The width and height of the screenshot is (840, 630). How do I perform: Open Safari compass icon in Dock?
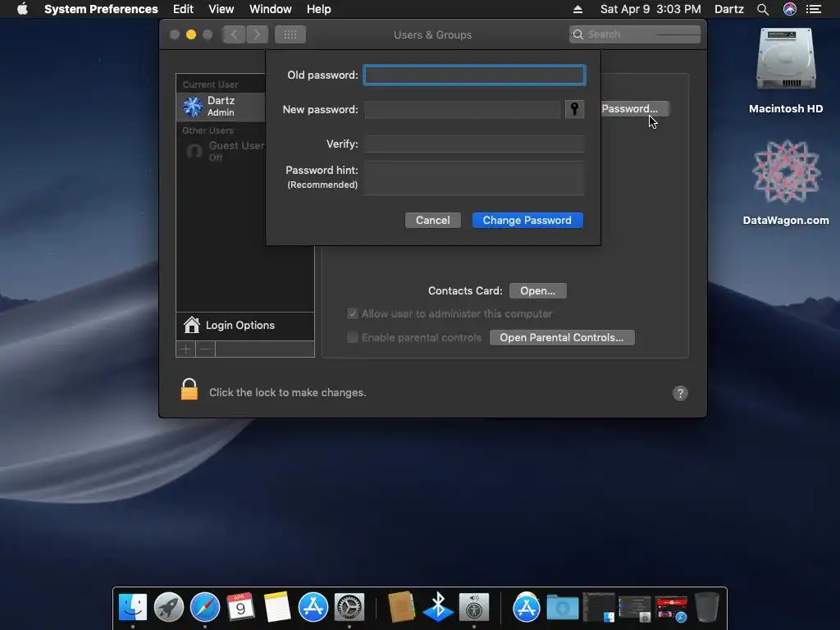pyautogui.click(x=204, y=607)
